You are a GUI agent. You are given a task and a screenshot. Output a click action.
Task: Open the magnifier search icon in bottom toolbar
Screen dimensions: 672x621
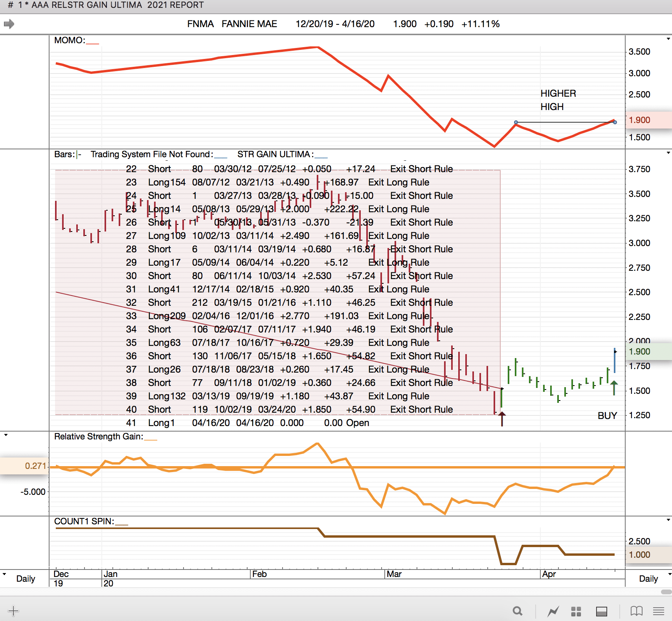click(518, 611)
